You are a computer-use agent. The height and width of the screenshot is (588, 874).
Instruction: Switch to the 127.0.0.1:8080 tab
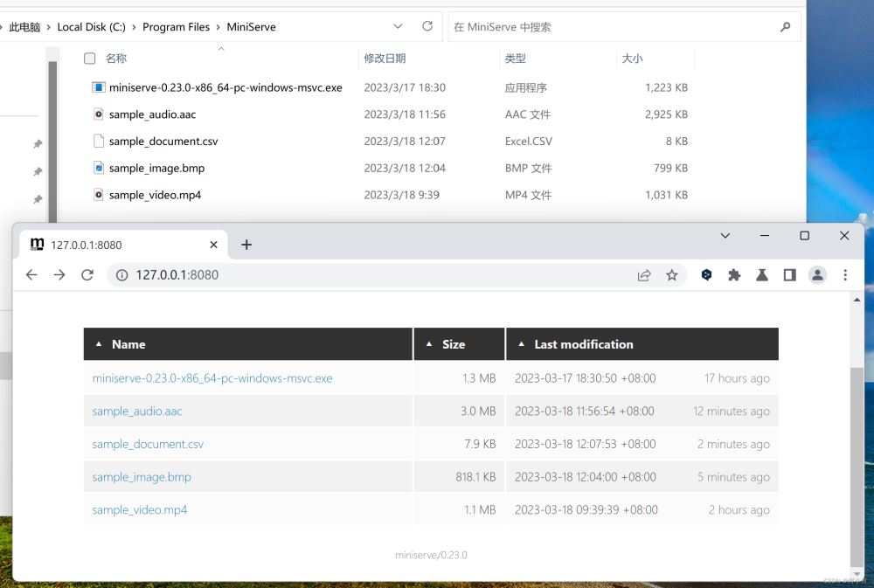[122, 245]
